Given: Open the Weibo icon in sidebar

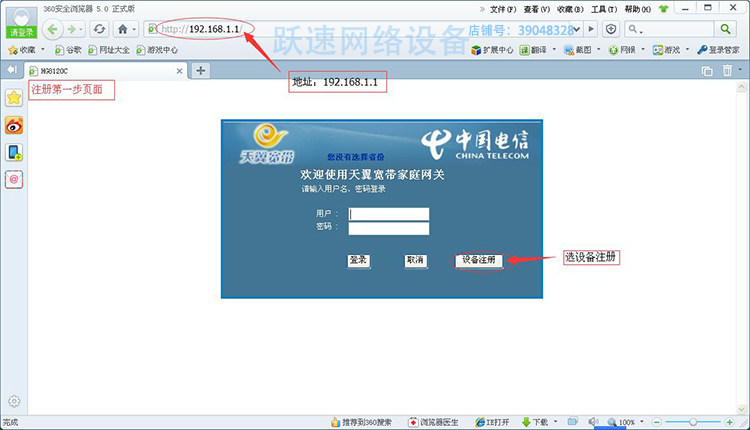Looking at the screenshot, I should coord(14,125).
